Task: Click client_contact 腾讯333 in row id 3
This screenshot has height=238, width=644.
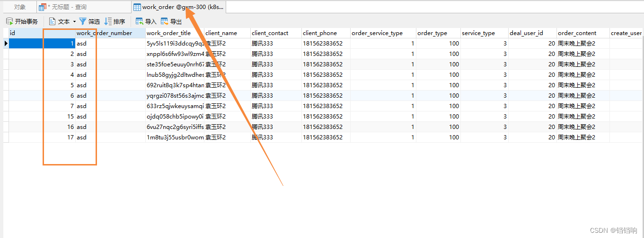Action: (x=276, y=64)
